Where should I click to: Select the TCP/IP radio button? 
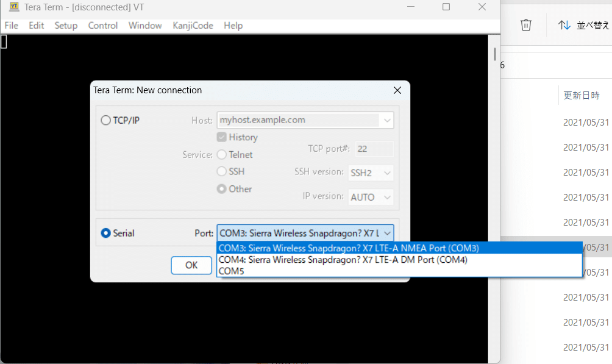tap(106, 120)
